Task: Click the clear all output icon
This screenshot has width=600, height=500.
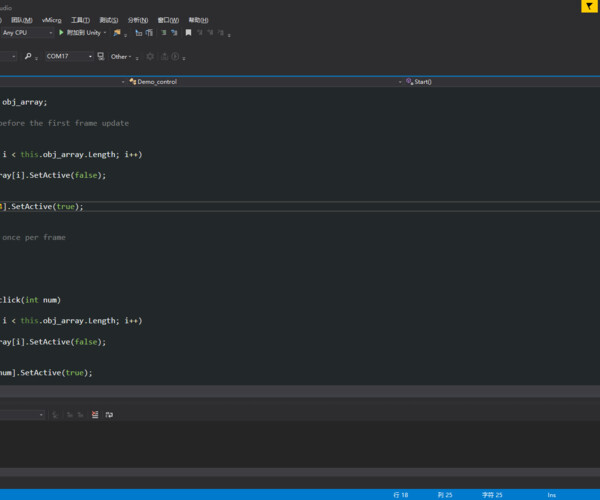Action: pyautogui.click(x=95, y=415)
